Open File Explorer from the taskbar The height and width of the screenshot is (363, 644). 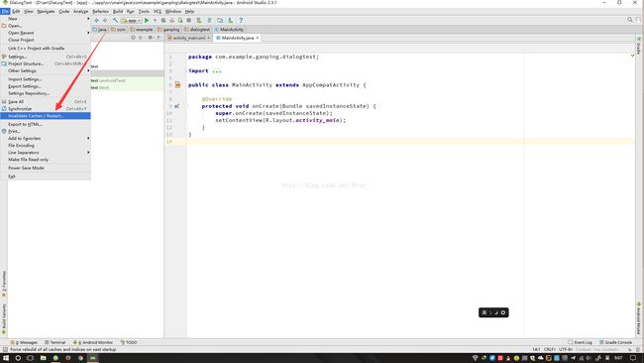coord(43,358)
